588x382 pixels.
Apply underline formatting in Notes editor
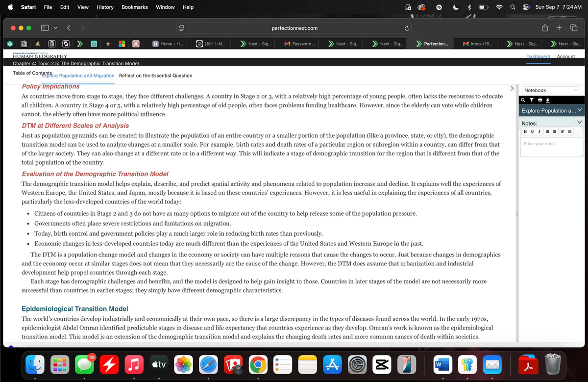[532, 131]
